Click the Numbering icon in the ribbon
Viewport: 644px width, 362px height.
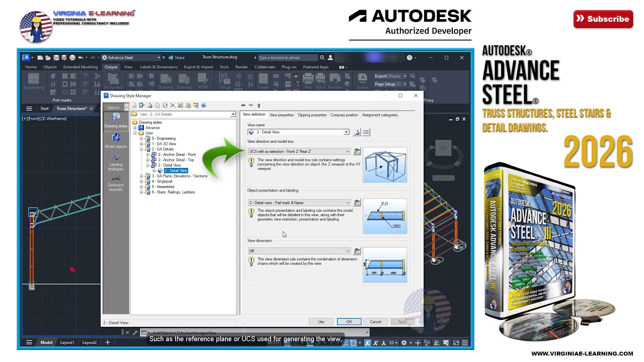coord(34,80)
